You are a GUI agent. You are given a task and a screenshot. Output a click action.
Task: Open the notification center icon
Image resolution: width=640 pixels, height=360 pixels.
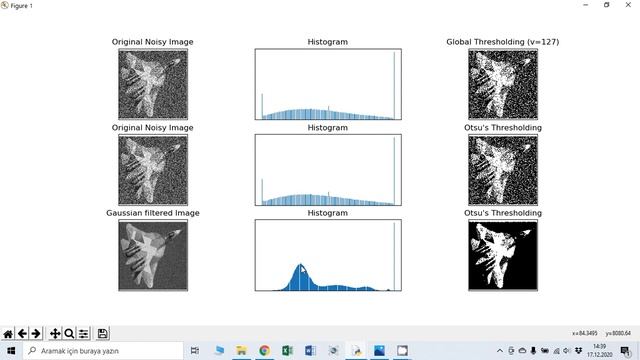[625, 351]
